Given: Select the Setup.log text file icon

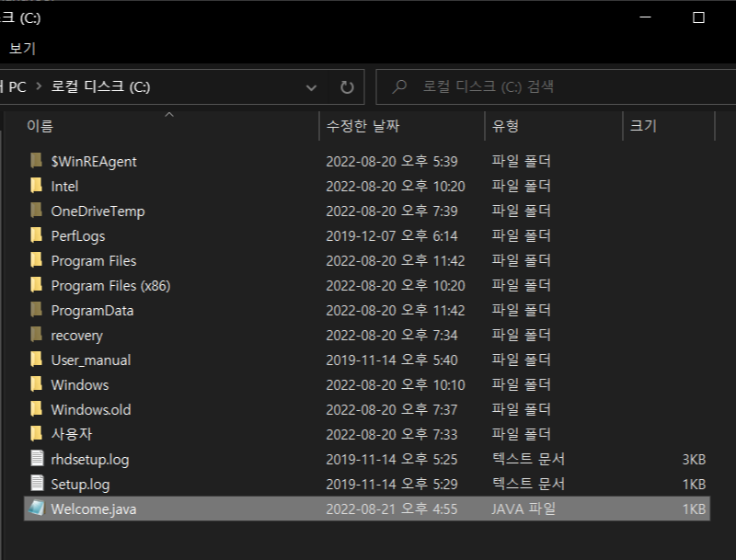Looking at the screenshot, I should tap(37, 484).
